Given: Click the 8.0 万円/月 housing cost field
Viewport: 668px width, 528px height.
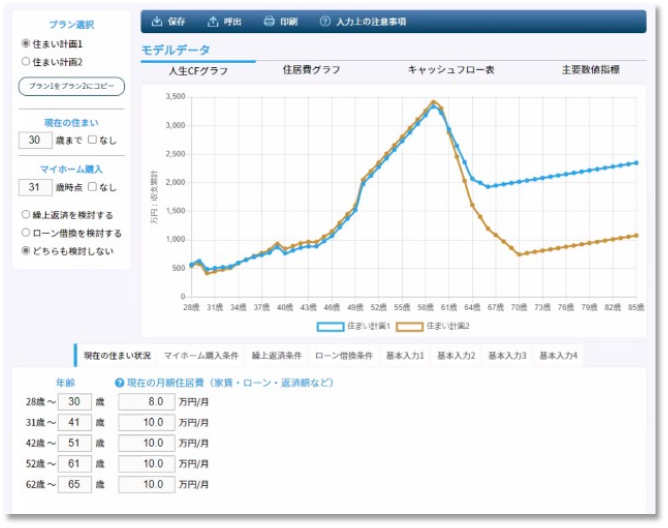Looking at the screenshot, I should click(145, 401).
